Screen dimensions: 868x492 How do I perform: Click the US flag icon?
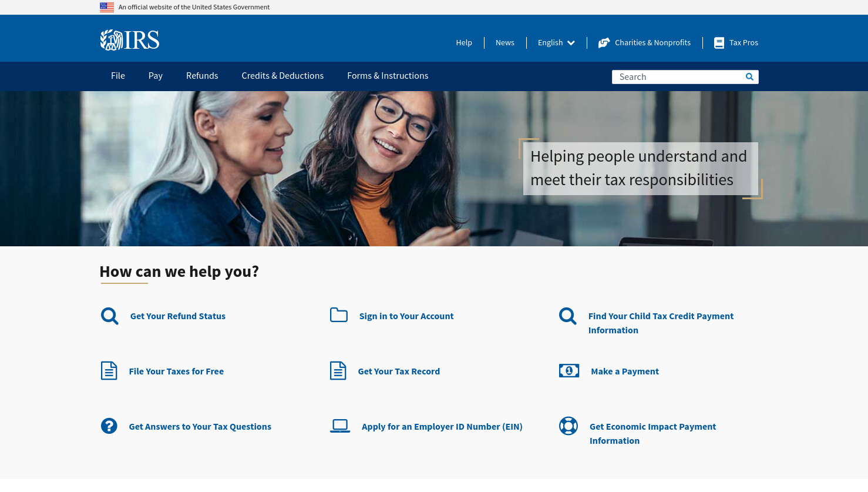107,7
